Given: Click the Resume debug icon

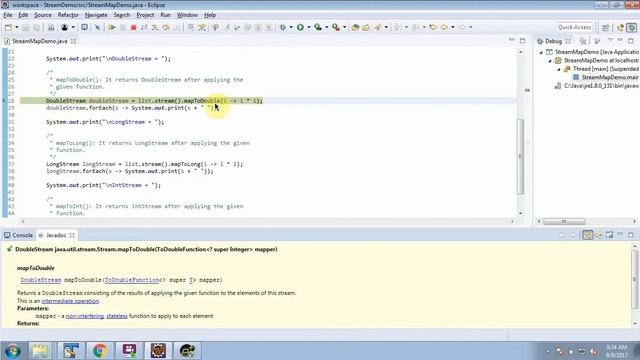Looking at the screenshot, I should pos(111,27).
